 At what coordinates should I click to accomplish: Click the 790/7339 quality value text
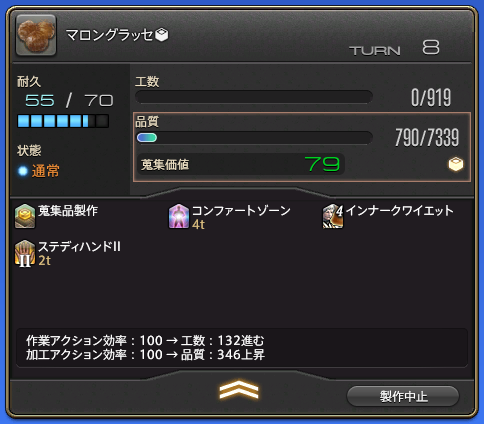[x=427, y=137]
